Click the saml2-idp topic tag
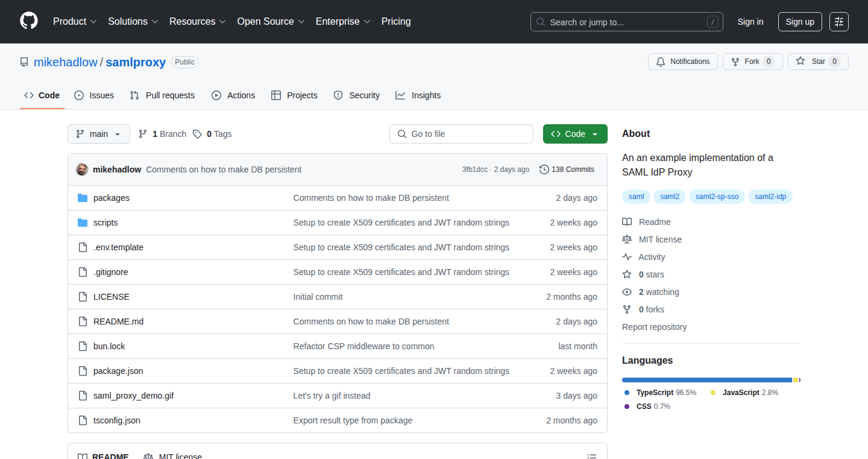The image size is (868, 459). pyautogui.click(x=770, y=197)
